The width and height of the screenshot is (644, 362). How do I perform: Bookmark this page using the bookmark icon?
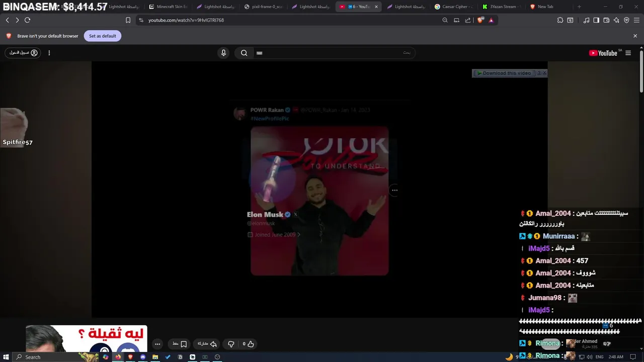click(128, 20)
